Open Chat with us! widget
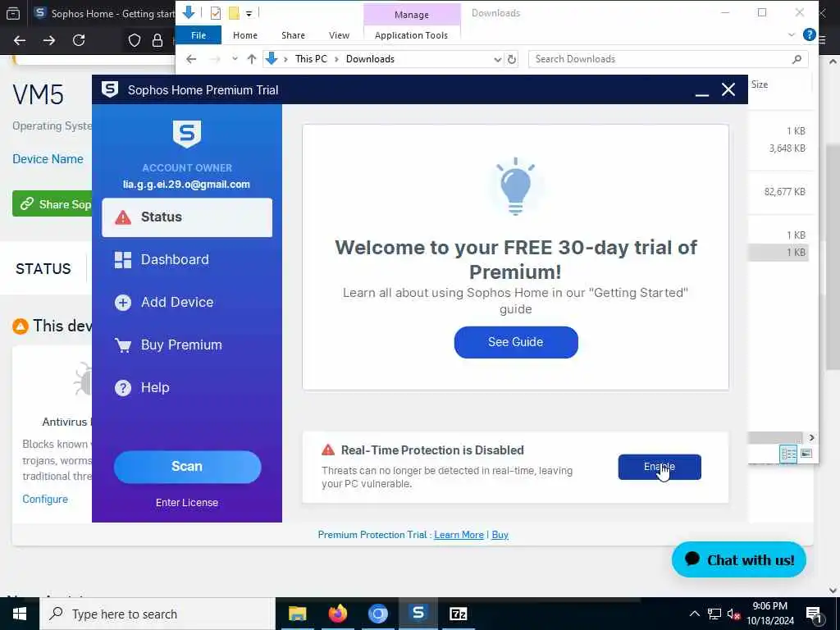Image resolution: width=840 pixels, height=630 pixels. [739, 559]
